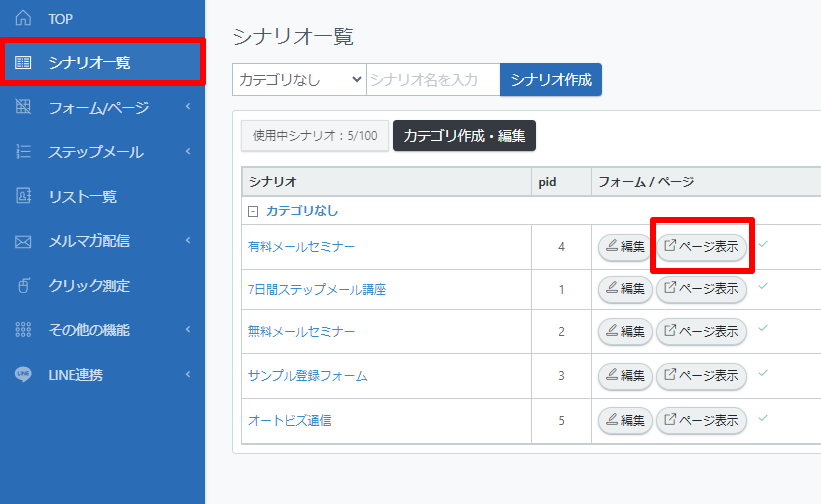Click the ステップメール list icon
Screen dimensions: 821x504
click(24, 152)
